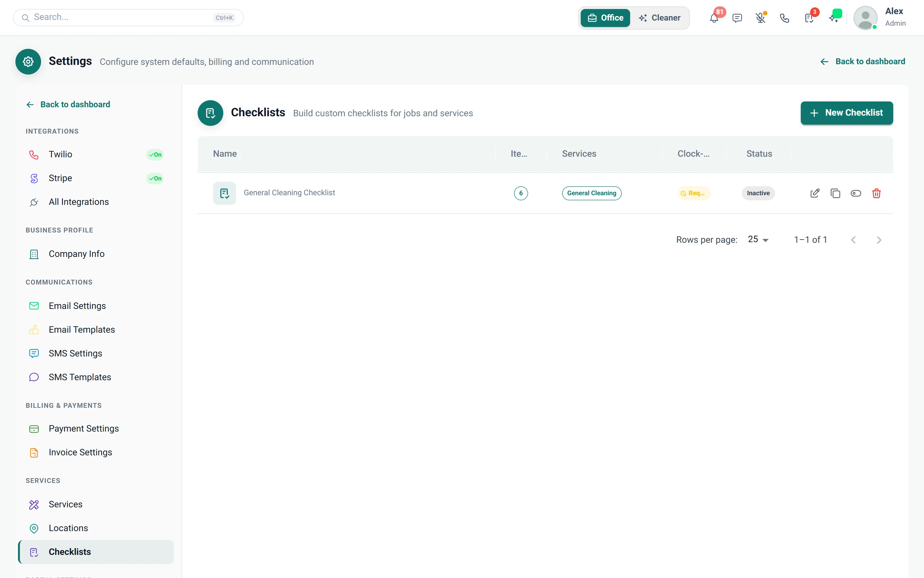Delete the General Cleaning Checklist
Viewport: 924px width, 578px height.
(876, 193)
